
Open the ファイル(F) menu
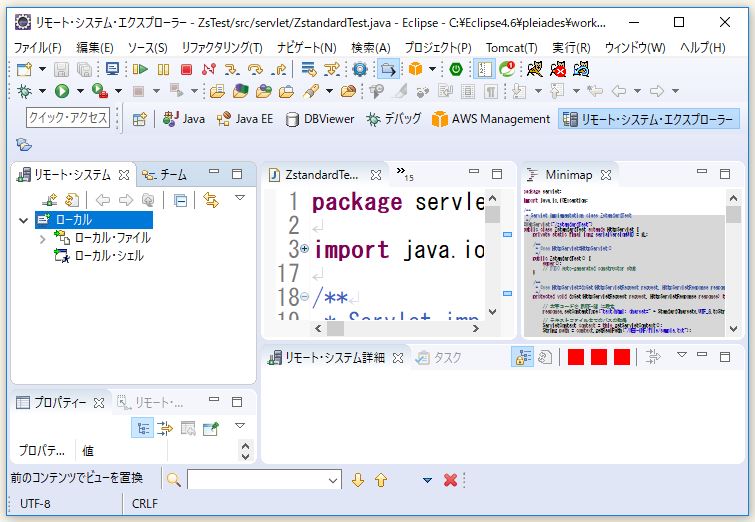(37, 48)
